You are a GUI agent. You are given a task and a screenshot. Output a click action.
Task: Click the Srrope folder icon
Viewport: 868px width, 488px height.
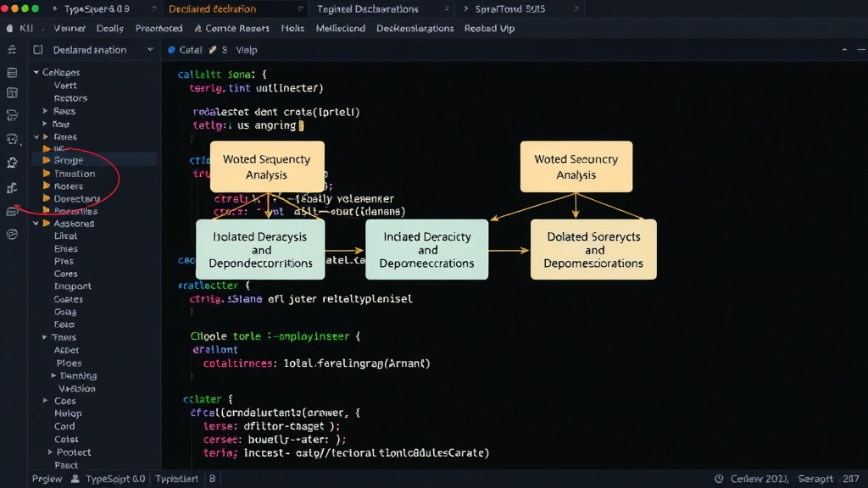pyautogui.click(x=47, y=160)
